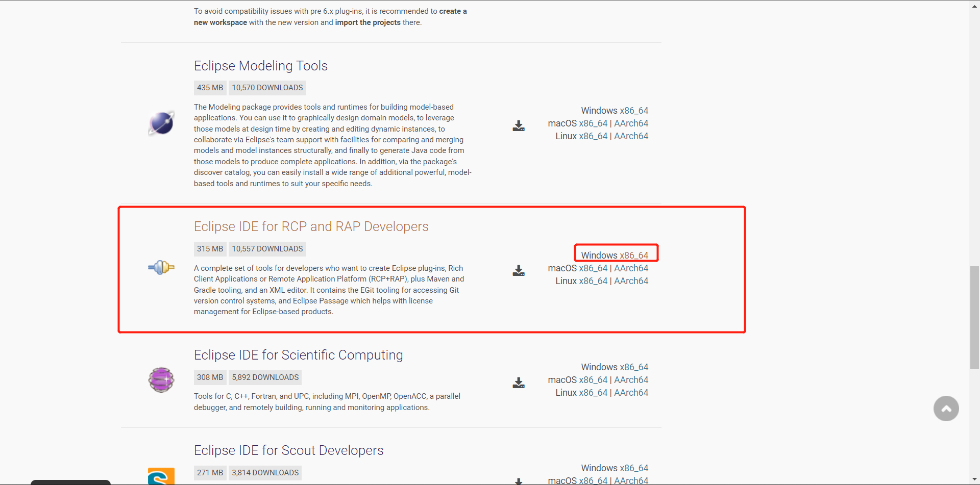Open the Eclipse Modeling Tools title link
Viewport: 980px width, 485px height.
tap(261, 66)
